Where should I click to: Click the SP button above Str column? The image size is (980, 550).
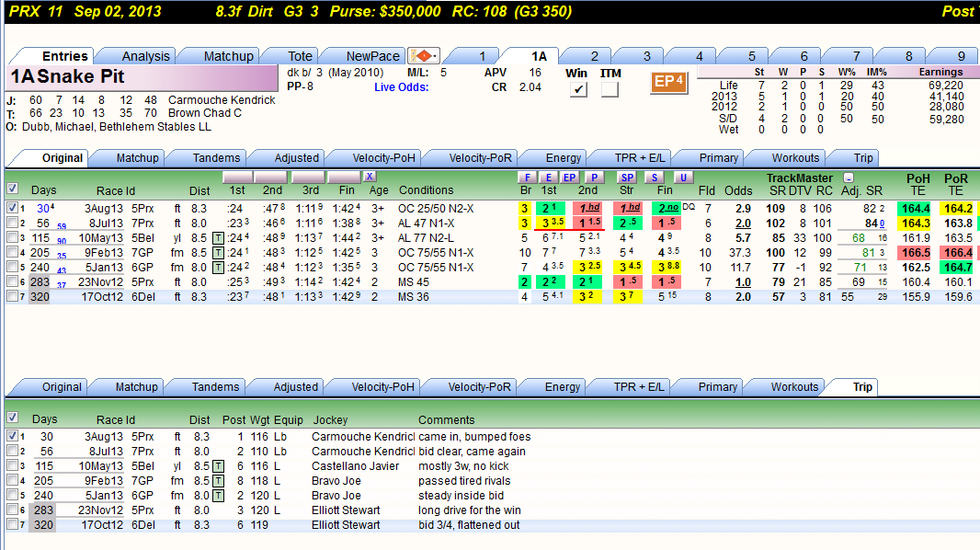click(x=627, y=178)
